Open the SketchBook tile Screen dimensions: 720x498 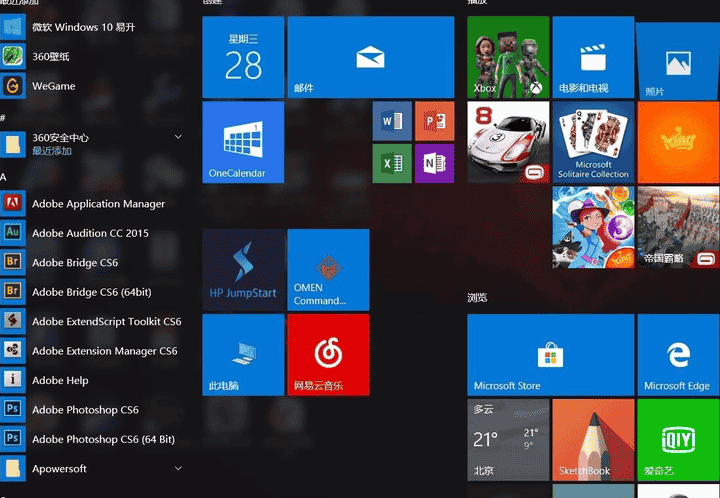pyautogui.click(x=593, y=439)
